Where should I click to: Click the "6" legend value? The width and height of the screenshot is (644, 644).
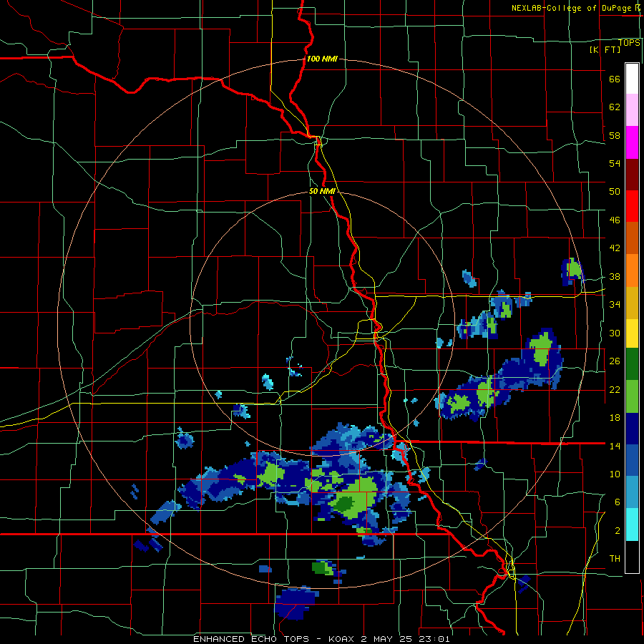point(618,502)
